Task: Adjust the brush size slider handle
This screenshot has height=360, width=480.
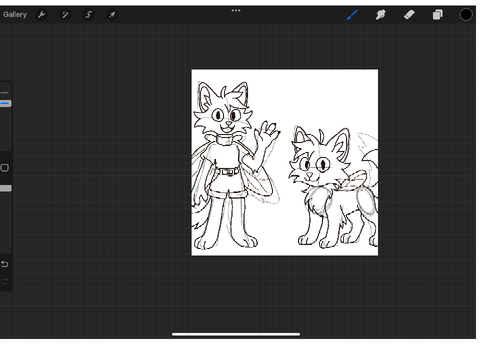Action: (x=5, y=104)
